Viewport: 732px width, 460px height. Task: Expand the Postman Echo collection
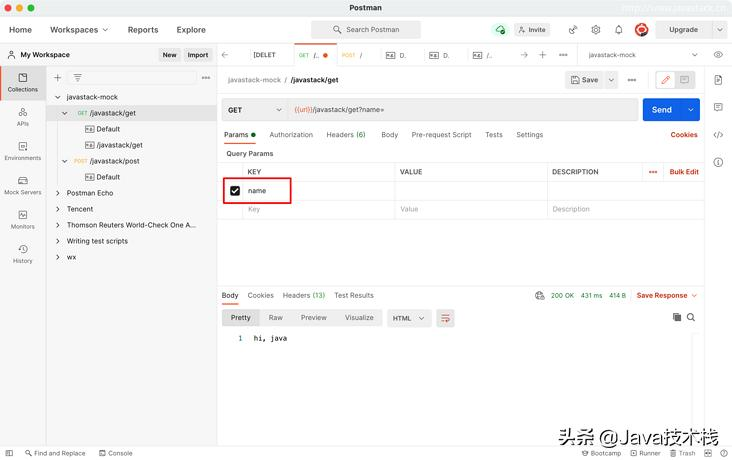[x=58, y=193]
